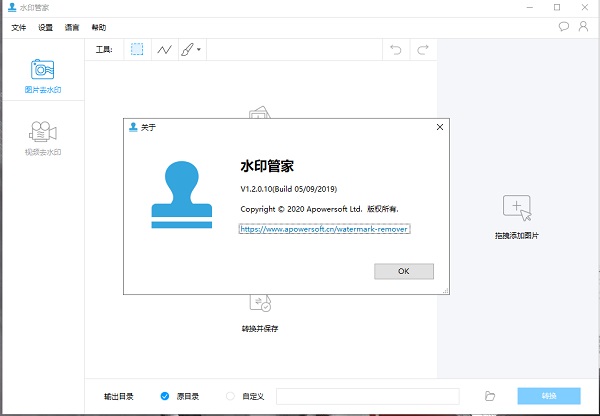Image resolution: width=600 pixels, height=416 pixels.
Task: Open the user account icon
Action: tap(583, 26)
